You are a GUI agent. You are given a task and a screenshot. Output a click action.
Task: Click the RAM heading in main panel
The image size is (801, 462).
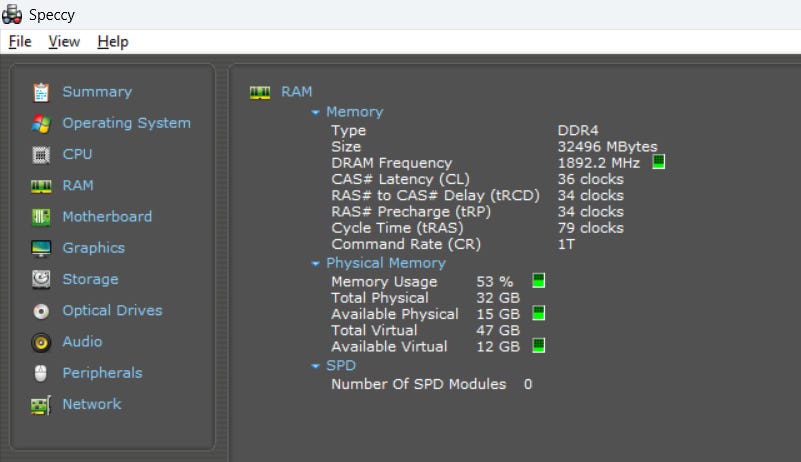(296, 92)
